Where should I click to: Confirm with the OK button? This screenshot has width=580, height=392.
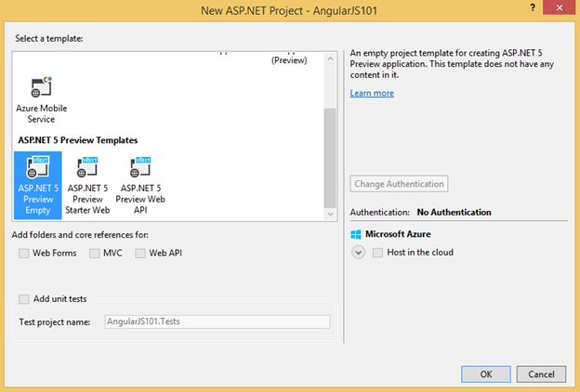coord(486,374)
